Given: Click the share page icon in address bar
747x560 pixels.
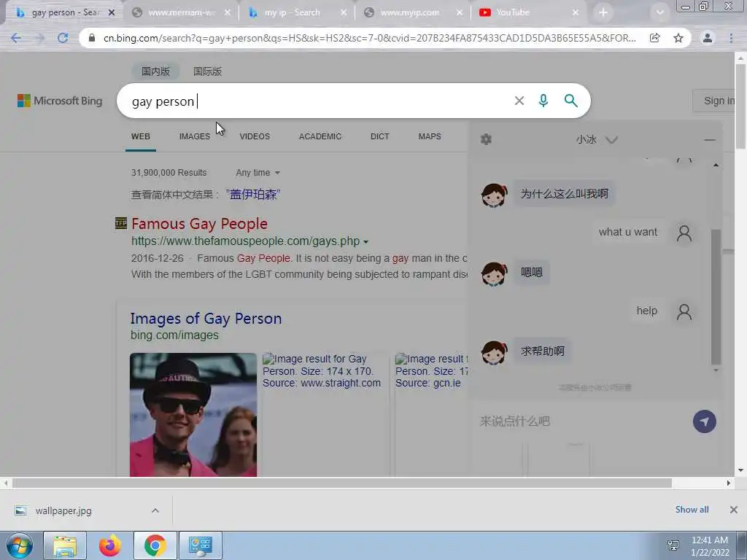Looking at the screenshot, I should [655, 38].
